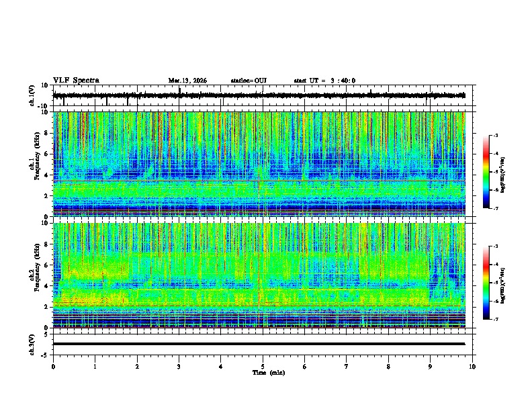Click the "-7" label on ch.2 colorbar
This screenshot has width=532, height=411.
[x=495, y=320]
